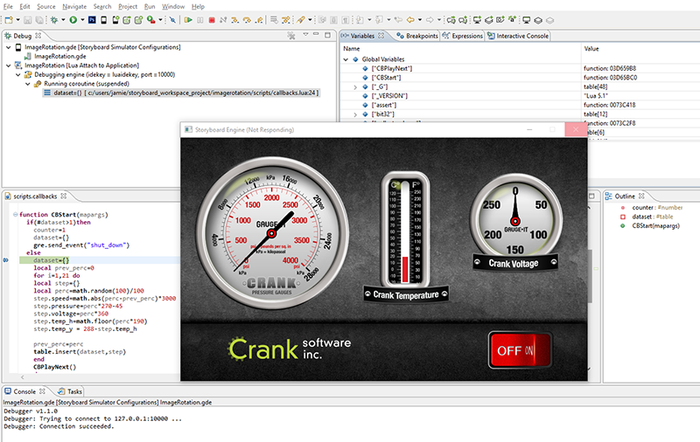Viewport: 700px width, 442px height.
Task: Click the Step Over icon
Action: tap(247, 20)
